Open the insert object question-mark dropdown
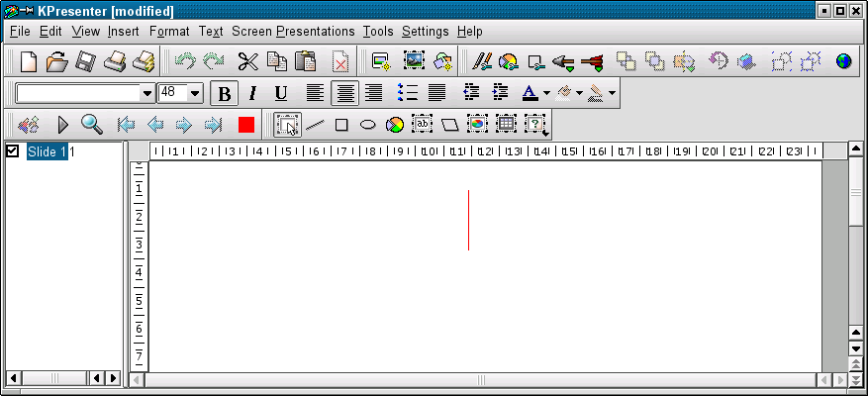Screen dimensions: 868x396 pyautogui.click(x=535, y=125)
